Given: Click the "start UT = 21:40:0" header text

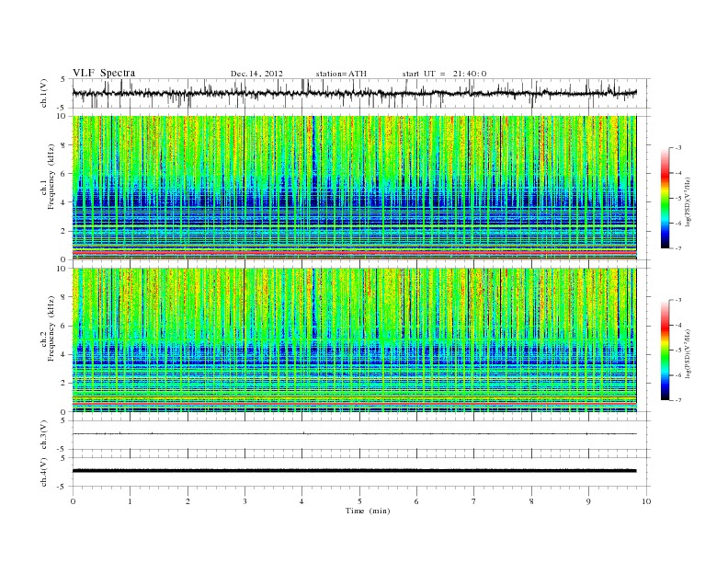Looking at the screenshot, I should tap(444, 74).
